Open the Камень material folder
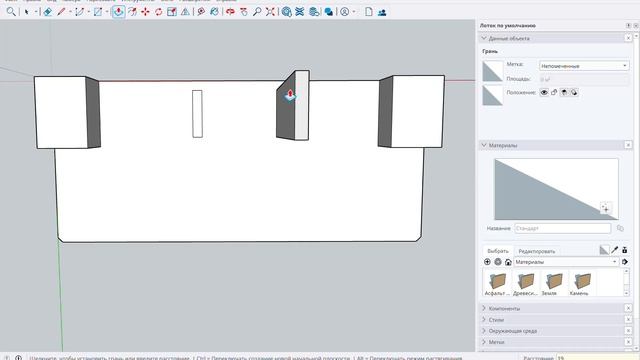This screenshot has height=360, width=640. [x=581, y=284]
